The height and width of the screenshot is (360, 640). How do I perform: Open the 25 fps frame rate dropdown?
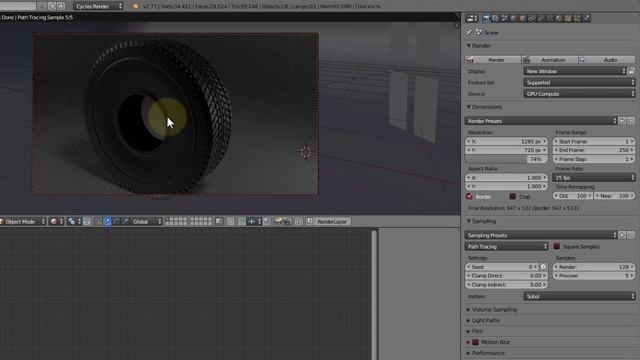tap(594, 178)
